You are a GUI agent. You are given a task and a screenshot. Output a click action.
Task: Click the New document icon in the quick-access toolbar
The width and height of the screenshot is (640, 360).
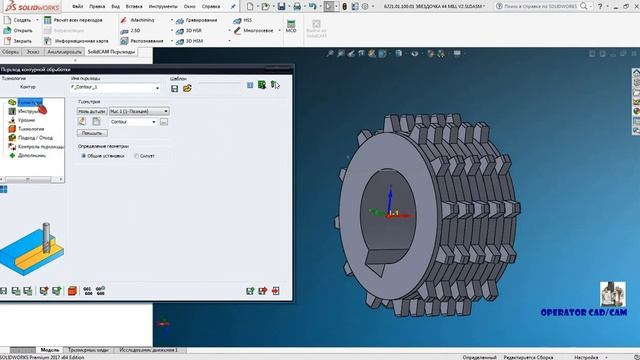pyautogui.click(x=250, y=6)
